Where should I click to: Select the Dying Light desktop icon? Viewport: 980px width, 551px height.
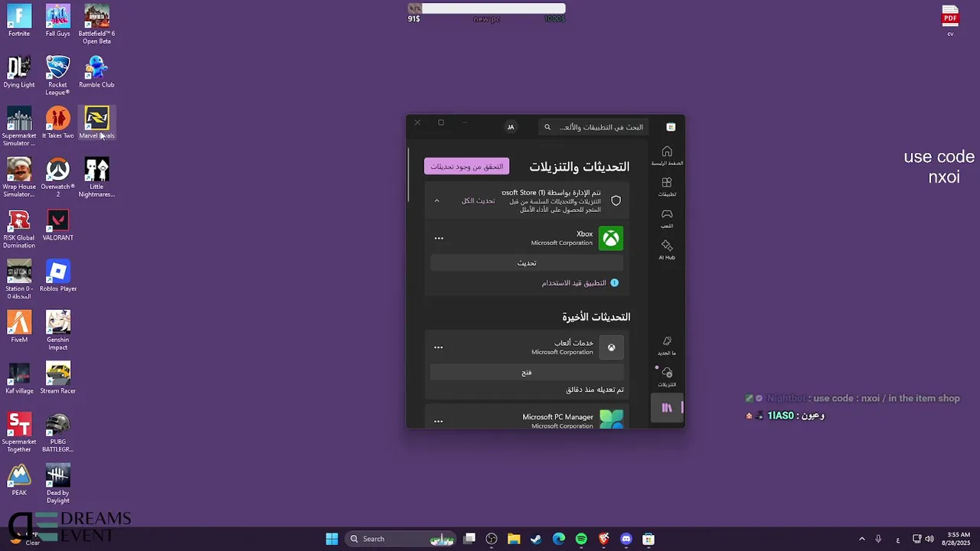[x=19, y=72]
